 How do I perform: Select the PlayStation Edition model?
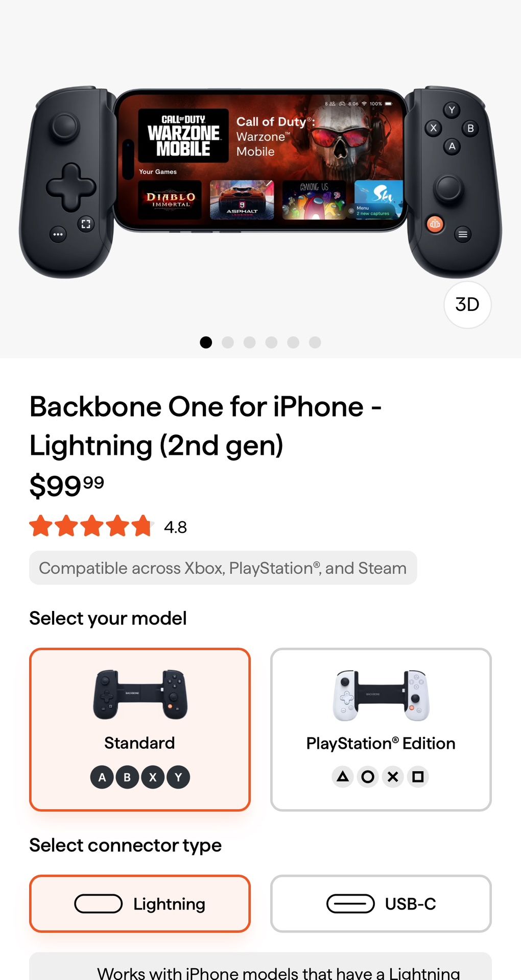[381, 729]
